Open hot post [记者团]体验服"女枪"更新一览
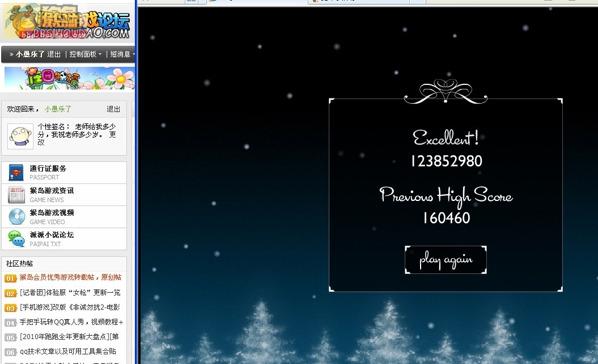598x364 pixels. tap(70, 293)
